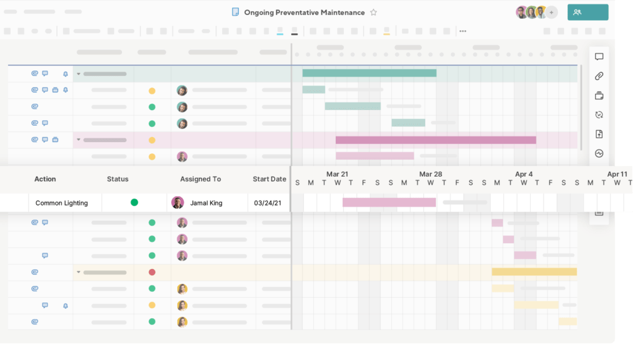Screen dimensions: 644x347
Task: Open the attachment on the yellow parent row
Action: 35,272
